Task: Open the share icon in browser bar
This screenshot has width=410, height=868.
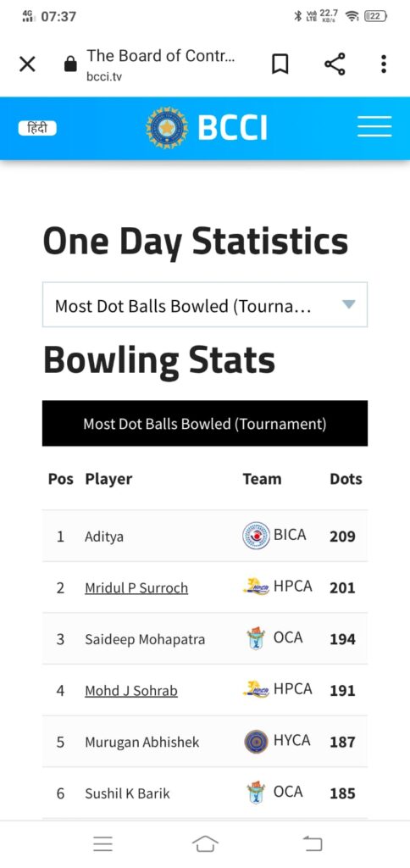Action: tap(335, 64)
